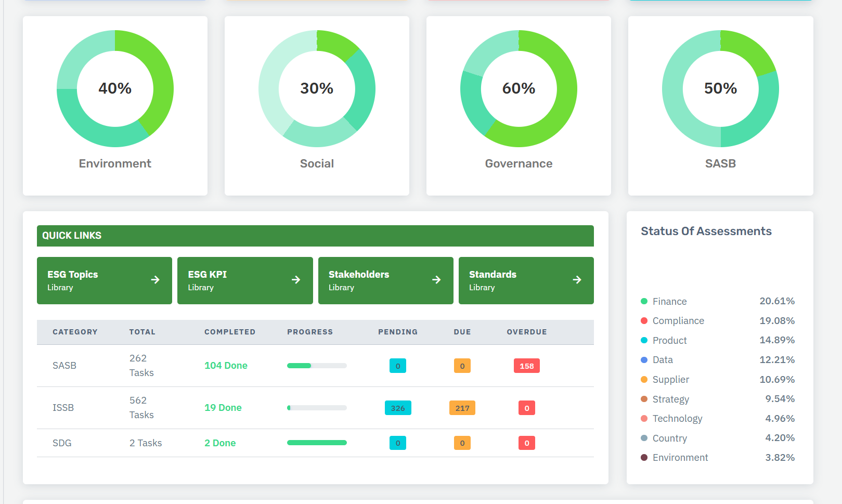Click arrow icon on Stakeholders Library card
The image size is (842, 504).
click(436, 280)
